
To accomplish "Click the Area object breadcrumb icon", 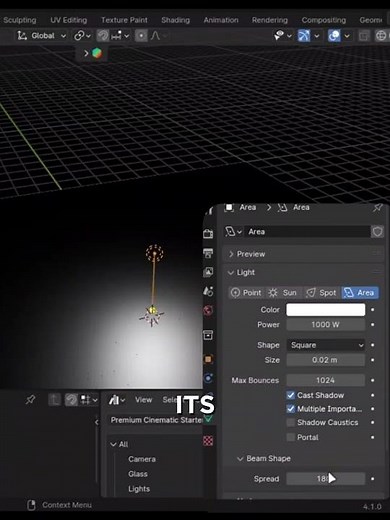I will pyautogui.click(x=229, y=207).
